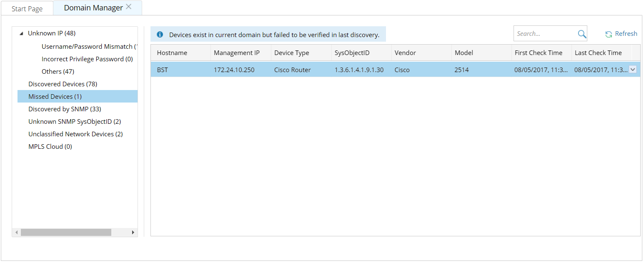Open Unclassified Network Devices (2)
Image resolution: width=644 pixels, height=263 pixels.
[75, 134]
